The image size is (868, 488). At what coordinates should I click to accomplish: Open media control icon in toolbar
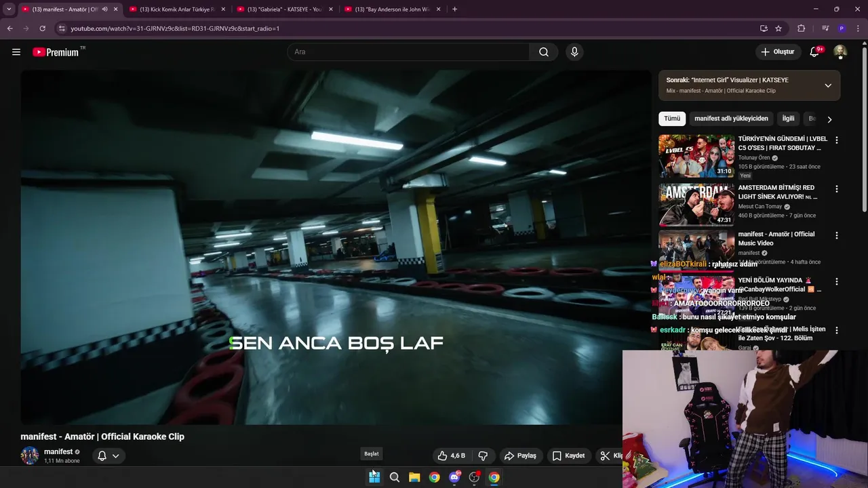[825, 28]
